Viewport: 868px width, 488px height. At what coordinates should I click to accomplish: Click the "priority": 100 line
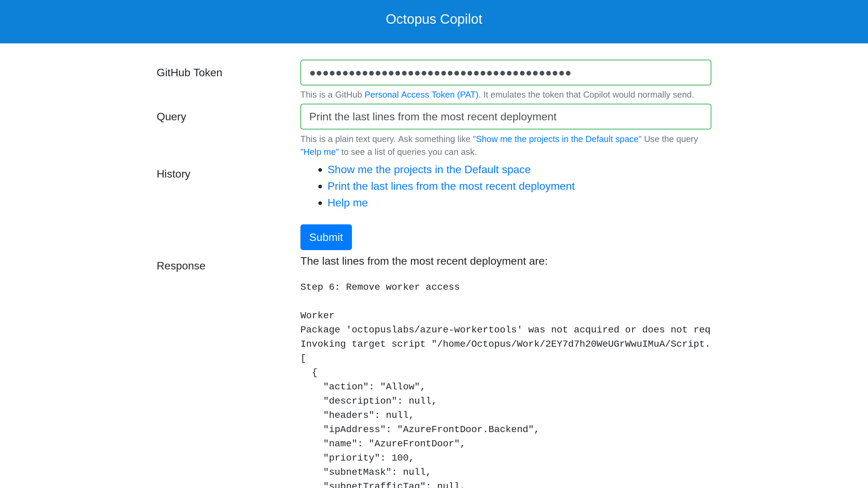tap(368, 458)
